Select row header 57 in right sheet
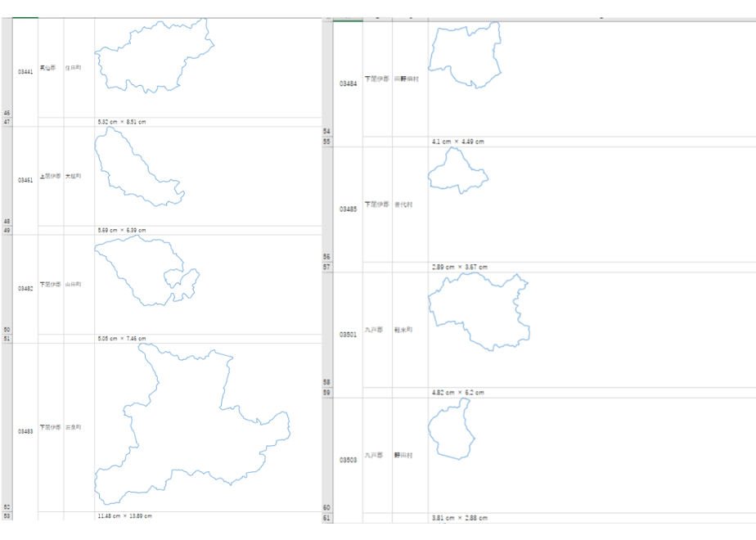The image size is (756, 540). [327, 267]
